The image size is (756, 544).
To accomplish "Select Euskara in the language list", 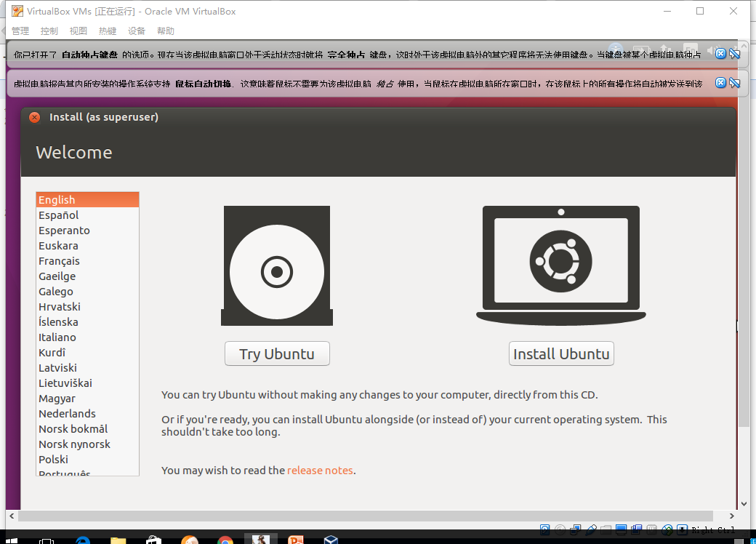I will coord(87,246).
